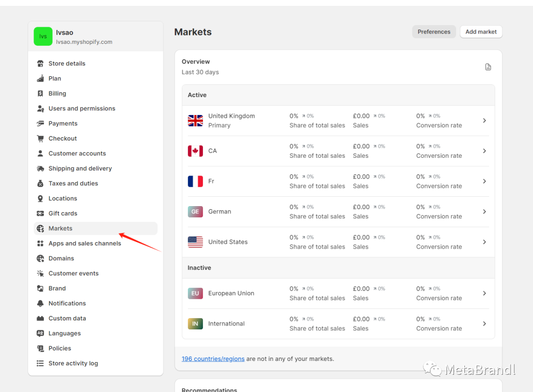Open Users and permissions
Image resolution: width=533 pixels, height=392 pixels.
pyautogui.click(x=96, y=108)
